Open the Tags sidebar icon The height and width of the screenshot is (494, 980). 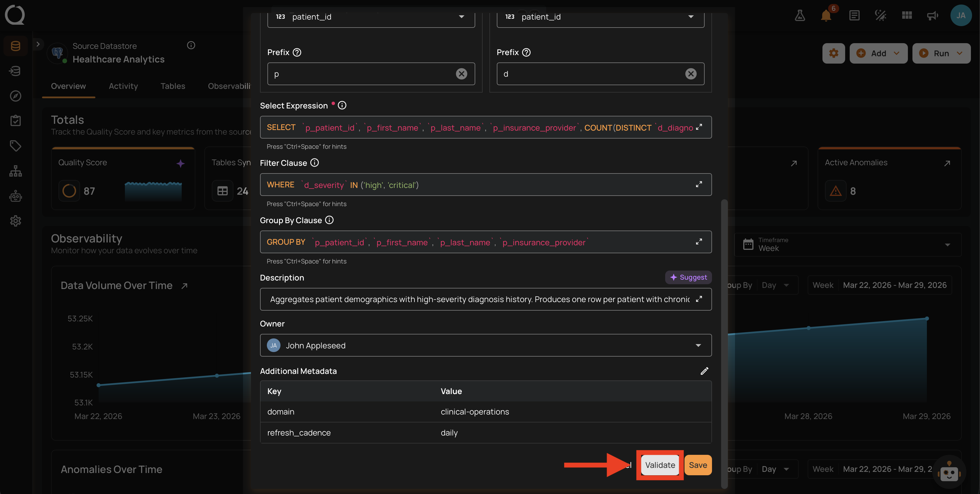16,146
